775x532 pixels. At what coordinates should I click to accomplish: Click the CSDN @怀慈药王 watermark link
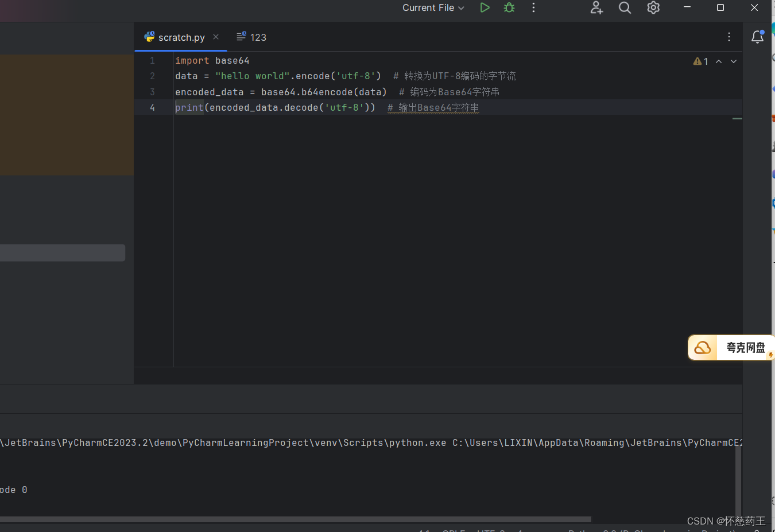click(726, 521)
